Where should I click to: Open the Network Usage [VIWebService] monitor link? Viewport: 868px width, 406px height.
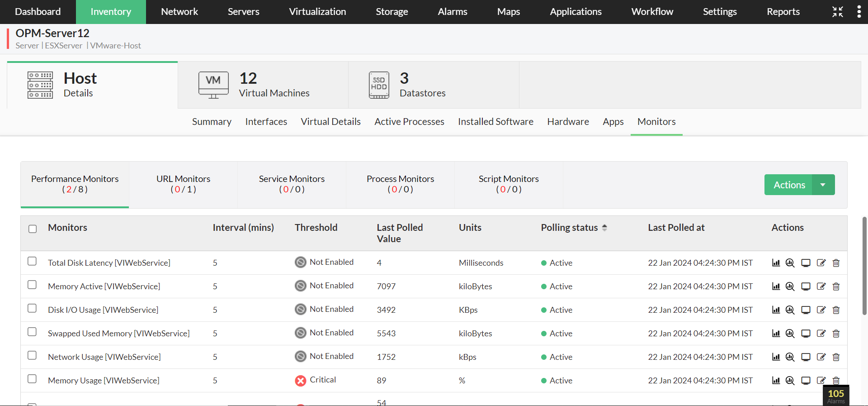click(104, 357)
